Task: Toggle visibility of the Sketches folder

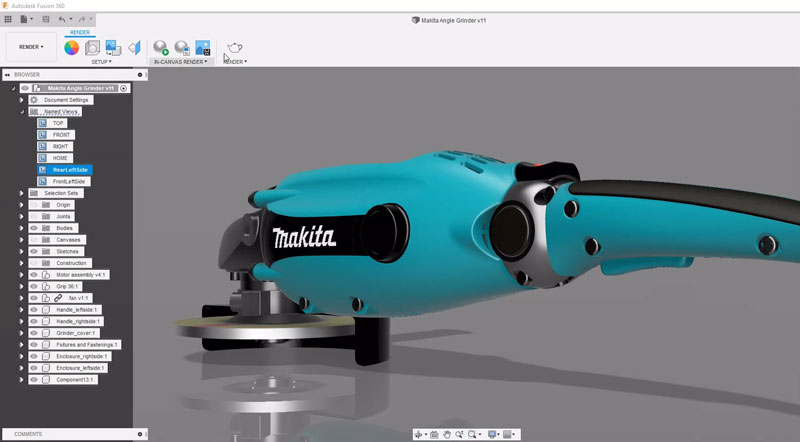Action: tap(34, 252)
